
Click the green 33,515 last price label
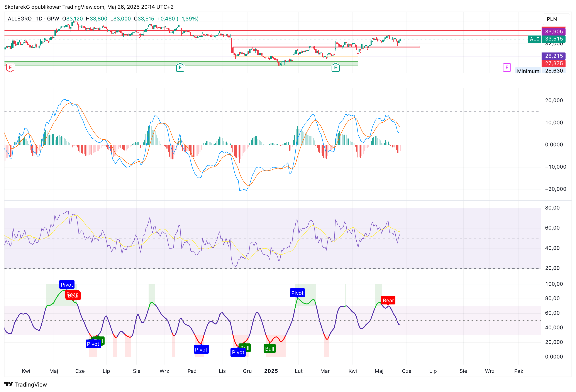tap(554, 39)
